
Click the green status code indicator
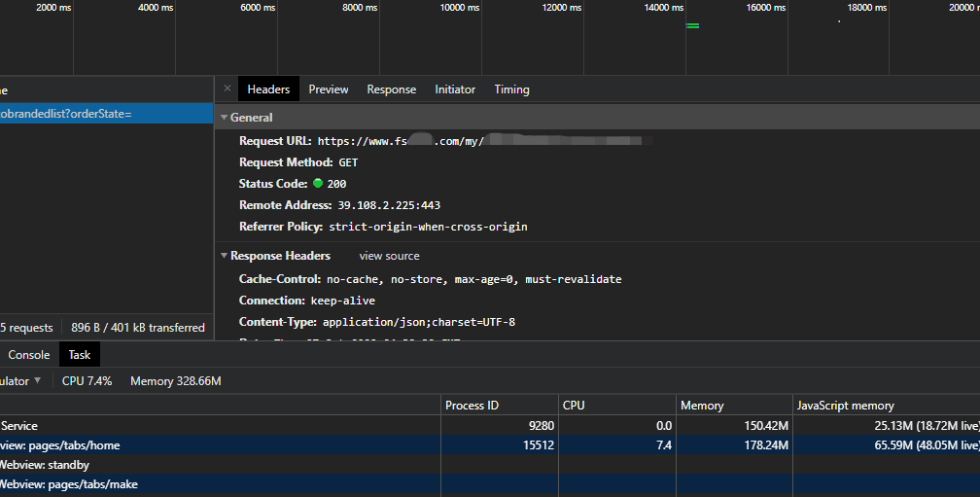[x=318, y=183]
